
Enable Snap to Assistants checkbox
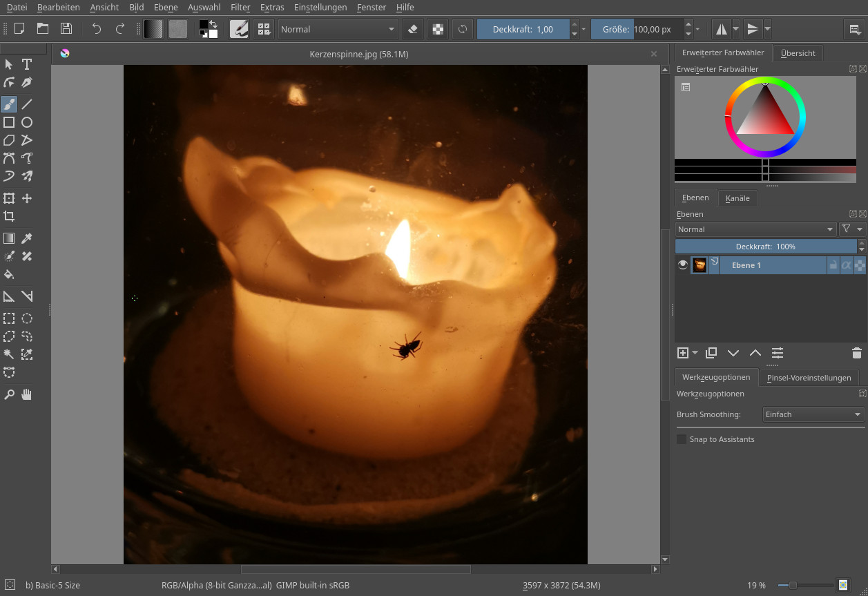(x=682, y=439)
